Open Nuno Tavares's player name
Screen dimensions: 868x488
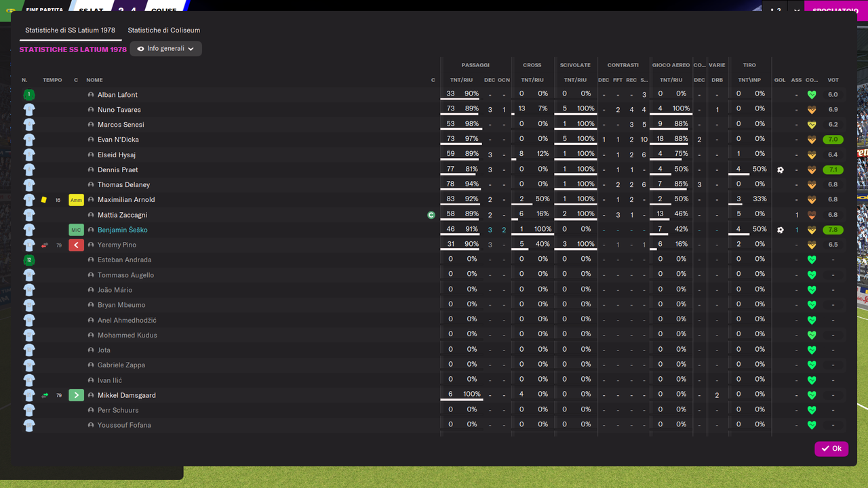point(119,110)
